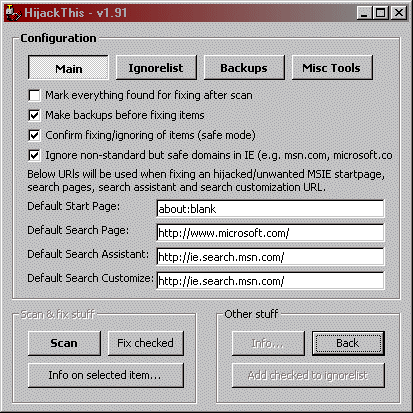Close the HijackThis window
This screenshot has height=413, width=413.
point(398,13)
